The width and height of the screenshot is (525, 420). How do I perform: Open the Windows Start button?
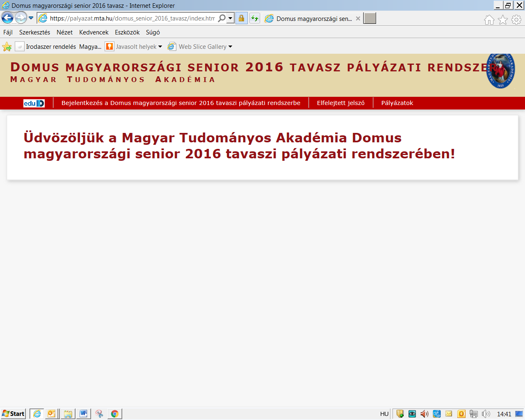pyautogui.click(x=13, y=414)
